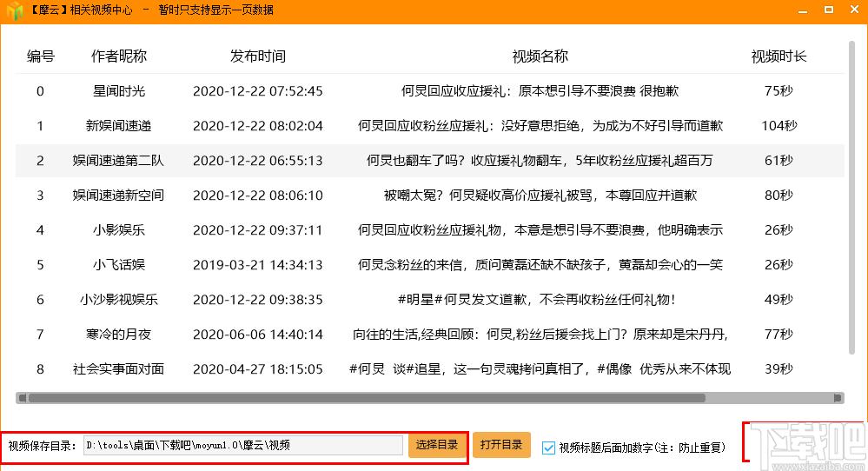868x471 pixels.
Task: Click the 打开目录 button
Action: coord(501,445)
